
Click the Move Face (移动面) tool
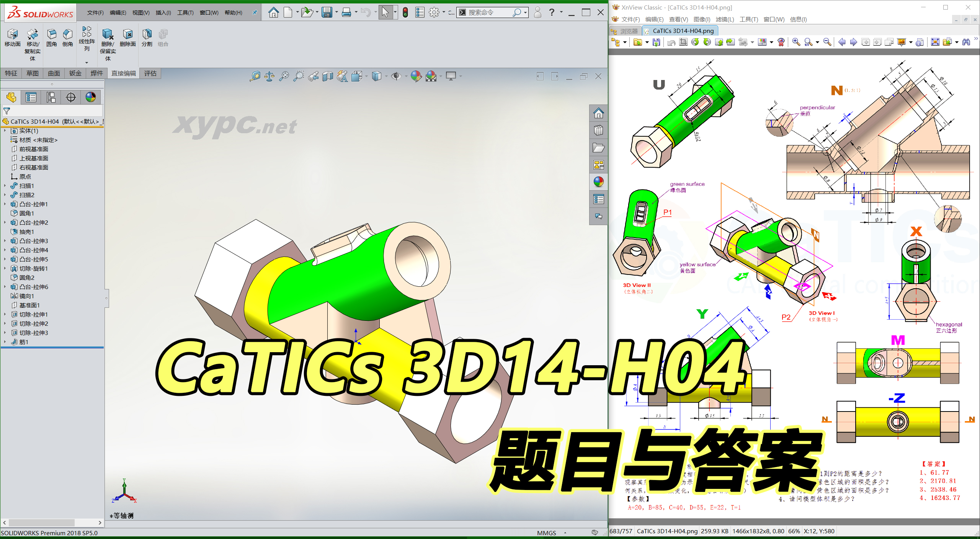point(13,38)
